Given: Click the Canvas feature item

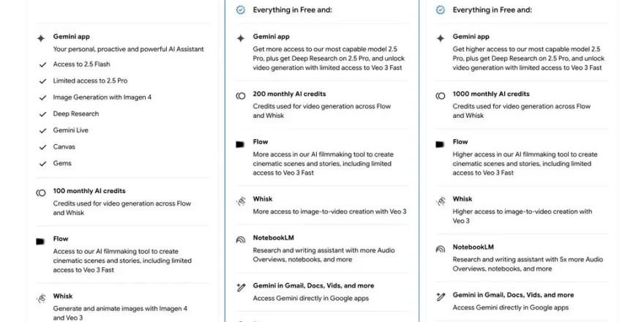Looking at the screenshot, I should coord(64,147).
